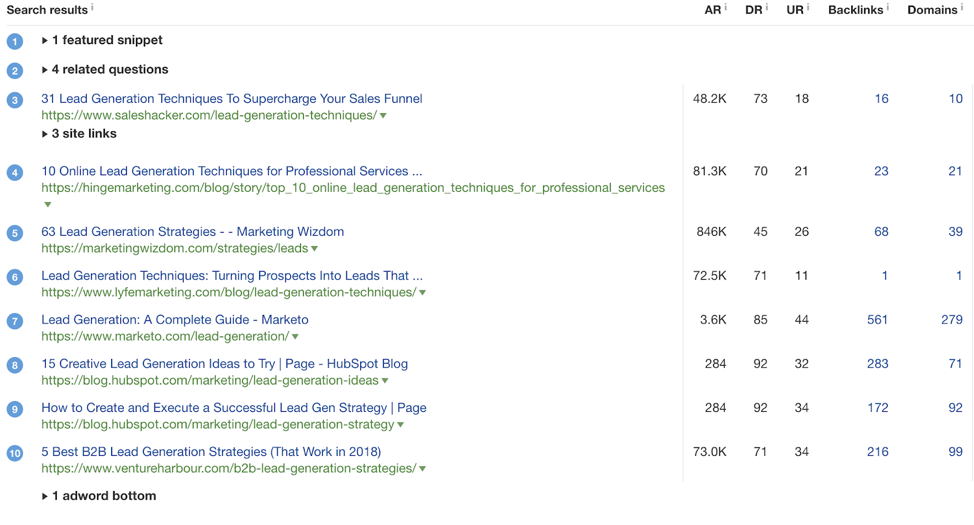Click the 561 backlinks count for Marketo

coord(877,320)
